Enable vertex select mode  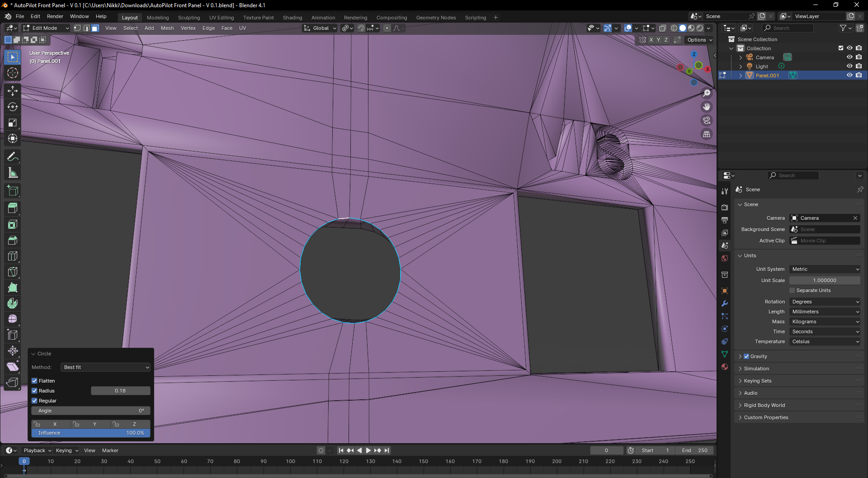(77, 28)
